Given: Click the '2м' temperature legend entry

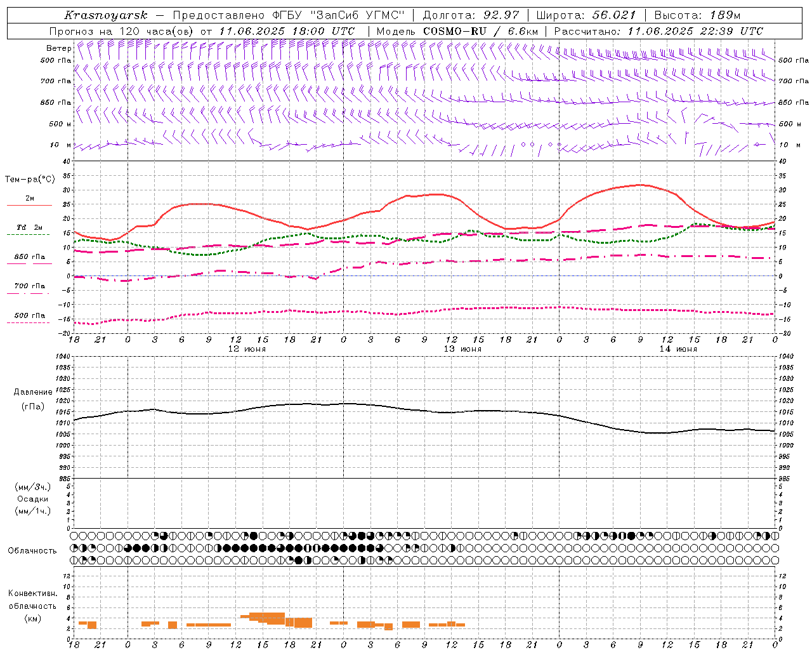Looking at the screenshot, I should [x=30, y=198].
